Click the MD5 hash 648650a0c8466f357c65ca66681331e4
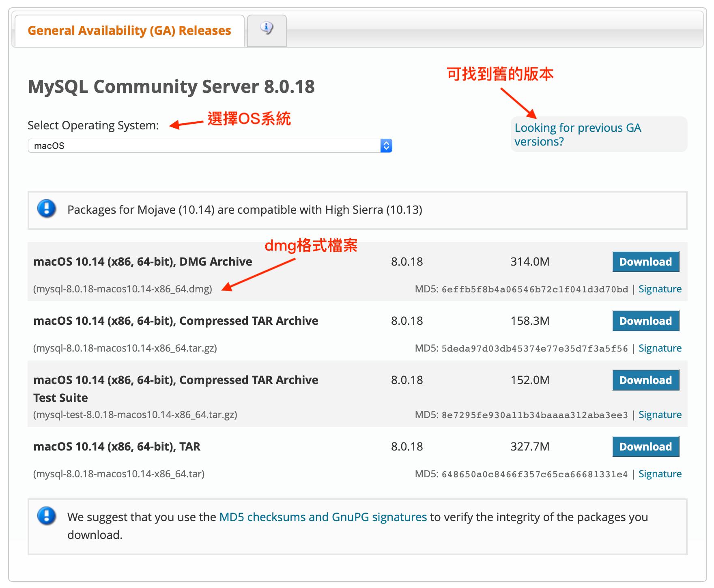 tap(535, 474)
